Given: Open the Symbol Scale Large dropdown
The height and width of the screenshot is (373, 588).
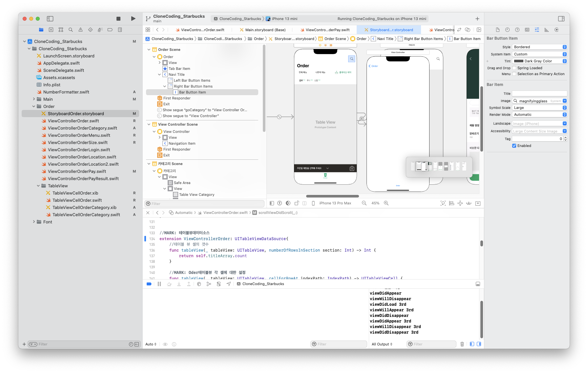Looking at the screenshot, I should 539,108.
